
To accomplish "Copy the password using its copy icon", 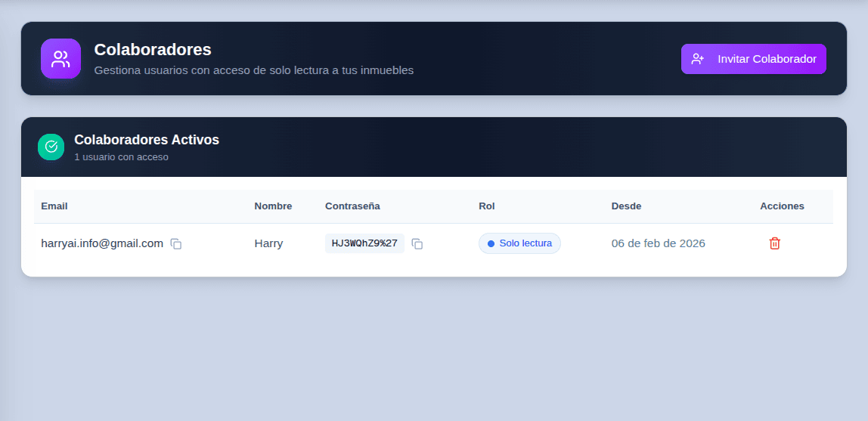I will pos(417,244).
